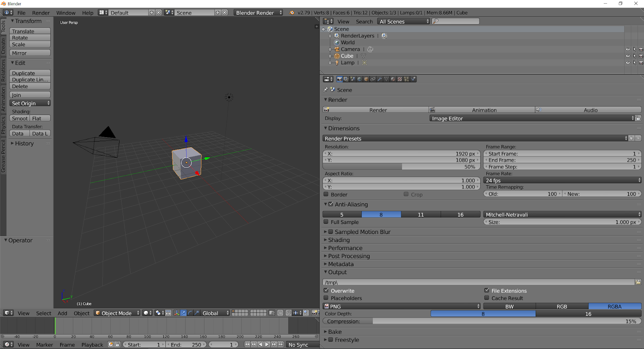Open the Render properties tab camera icon
This screenshot has height=349, width=644.
point(339,79)
